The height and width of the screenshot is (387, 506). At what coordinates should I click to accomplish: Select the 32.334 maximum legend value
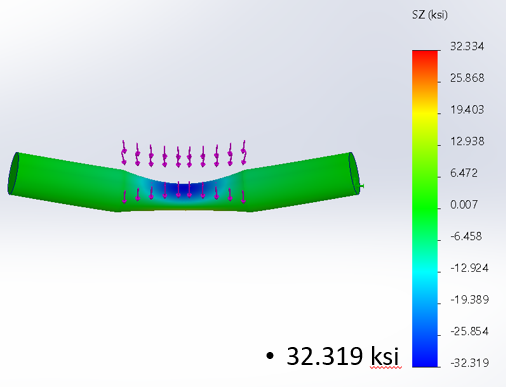tap(467, 46)
